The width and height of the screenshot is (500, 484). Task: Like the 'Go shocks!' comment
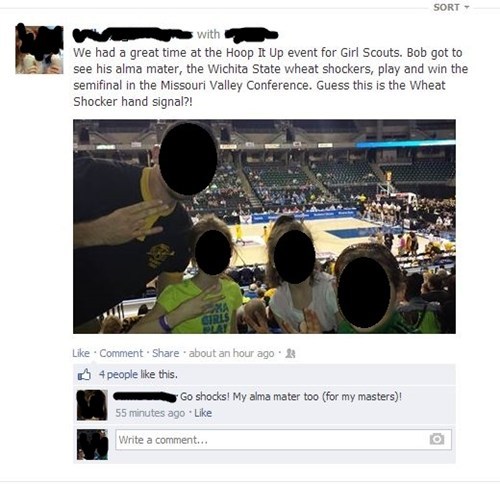coord(203,413)
